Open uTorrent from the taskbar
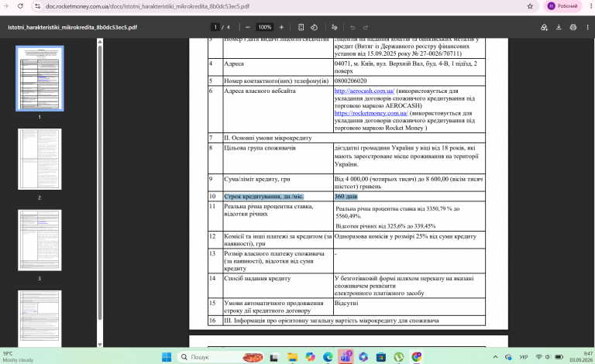This screenshot has width=595, height=364. point(399,357)
